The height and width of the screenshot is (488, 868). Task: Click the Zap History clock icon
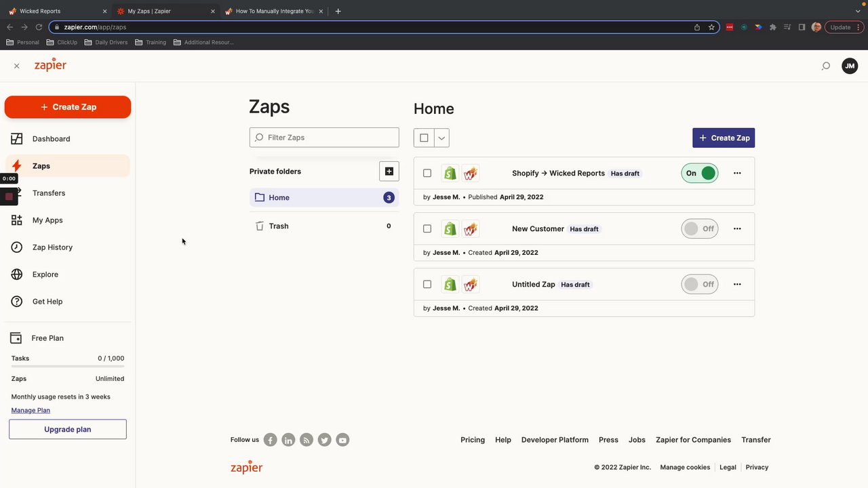pyautogui.click(x=17, y=247)
